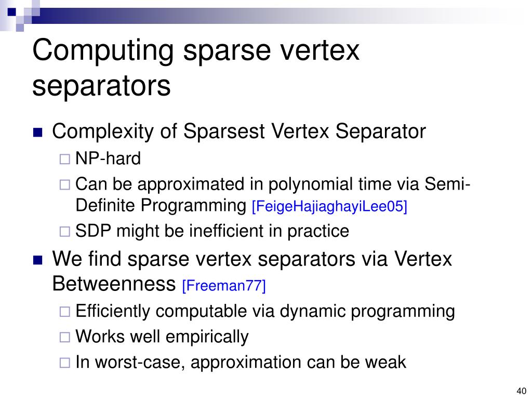Click the line SDP might be inefficient in practice

tap(212, 231)
